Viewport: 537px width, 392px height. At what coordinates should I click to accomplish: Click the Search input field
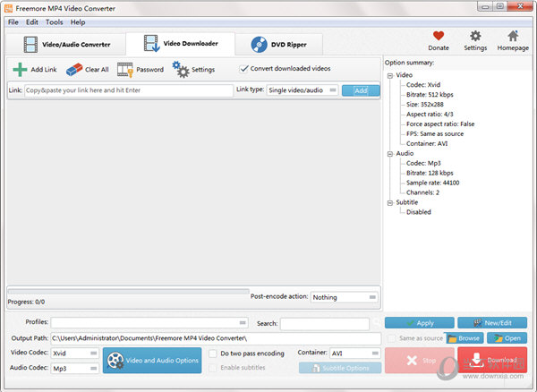point(324,323)
